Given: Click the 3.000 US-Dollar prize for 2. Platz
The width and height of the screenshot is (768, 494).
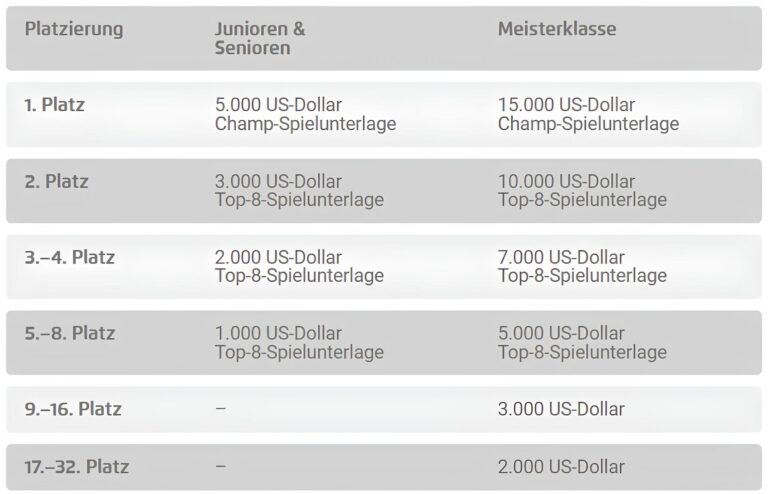Looking at the screenshot, I should 278,182.
